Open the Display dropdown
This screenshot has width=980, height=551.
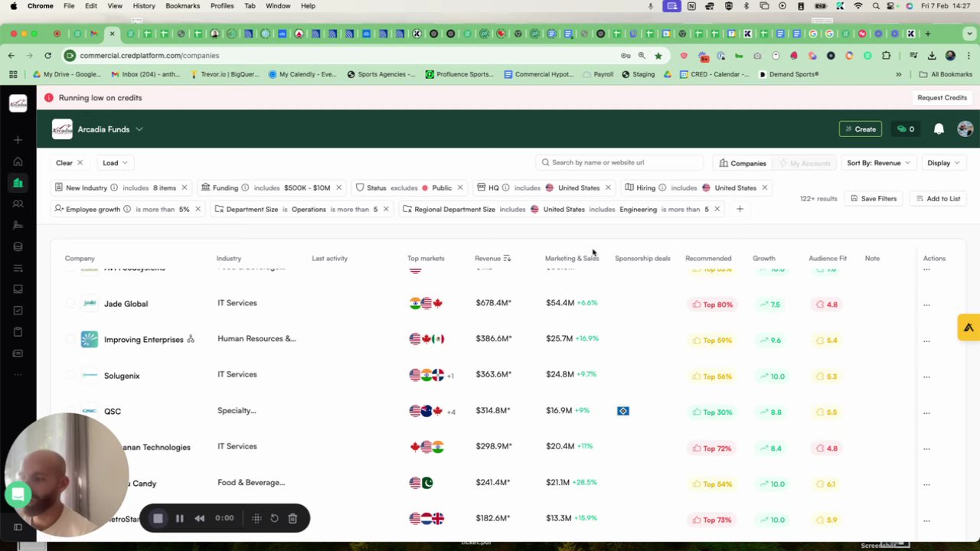coord(943,163)
